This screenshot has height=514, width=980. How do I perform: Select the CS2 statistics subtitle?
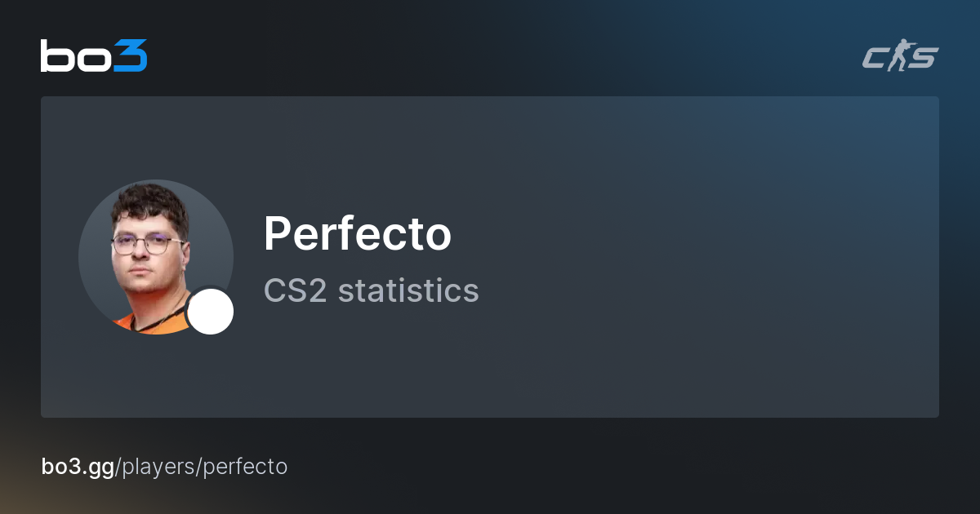coord(371,290)
